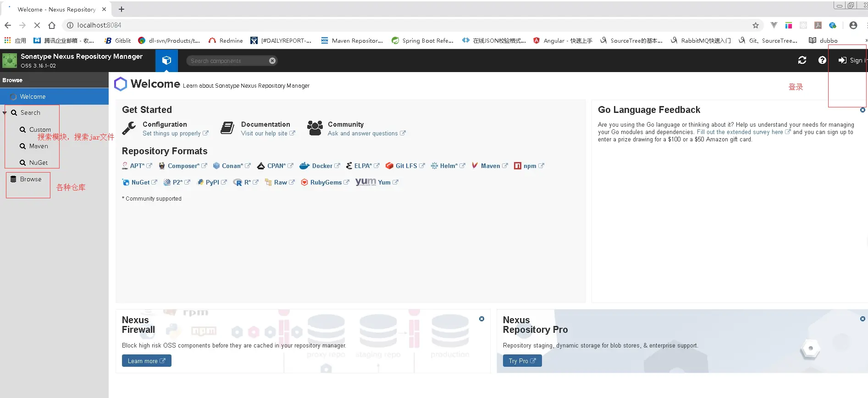This screenshot has width=868, height=398.
Task: Open the npm format link
Action: coord(529,166)
